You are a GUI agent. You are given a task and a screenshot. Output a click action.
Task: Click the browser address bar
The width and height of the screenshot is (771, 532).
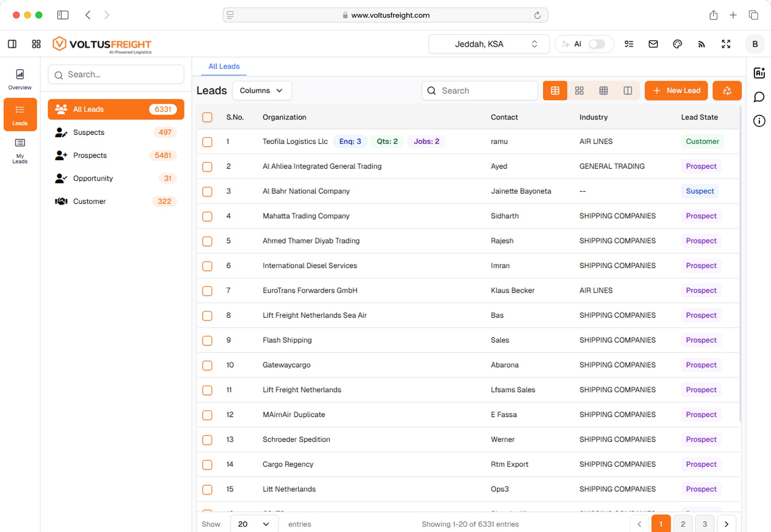click(385, 15)
